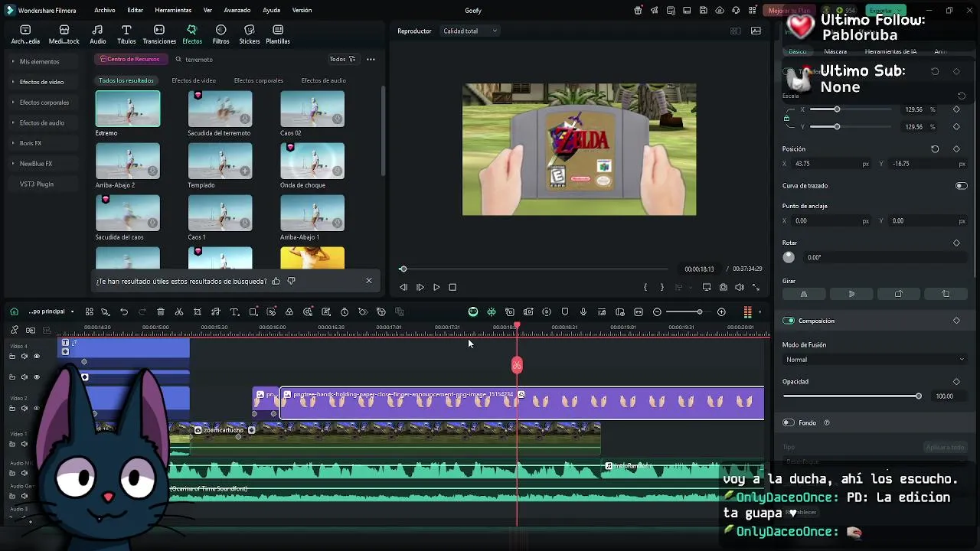Switch to Efectos de video tab
This screenshot has width=980, height=551.
point(194,80)
